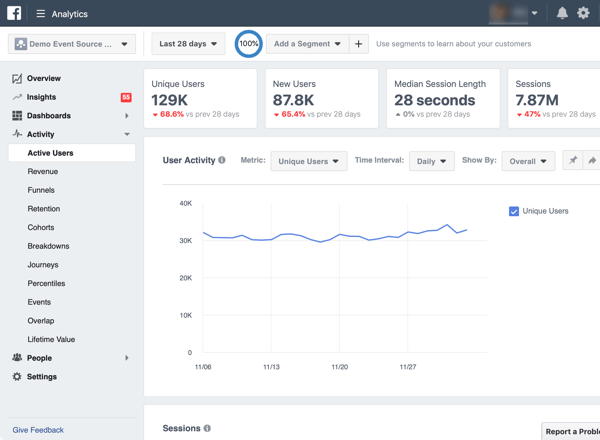
Task: Select Retention in the sidebar
Action: [44, 209]
